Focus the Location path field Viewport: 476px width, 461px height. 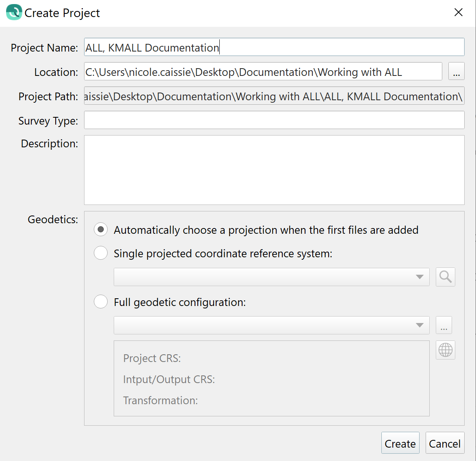tap(262, 72)
